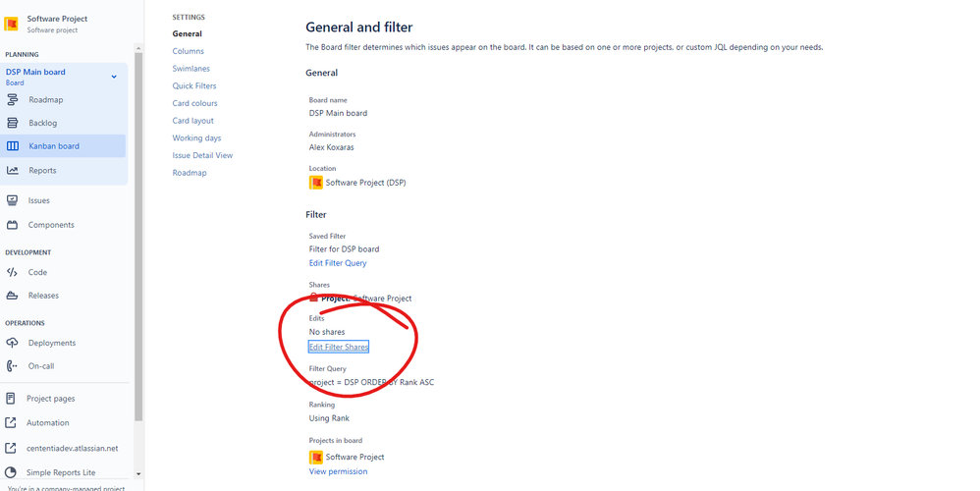Click the sidebar vertical scrollbar thumb

click(x=138, y=236)
